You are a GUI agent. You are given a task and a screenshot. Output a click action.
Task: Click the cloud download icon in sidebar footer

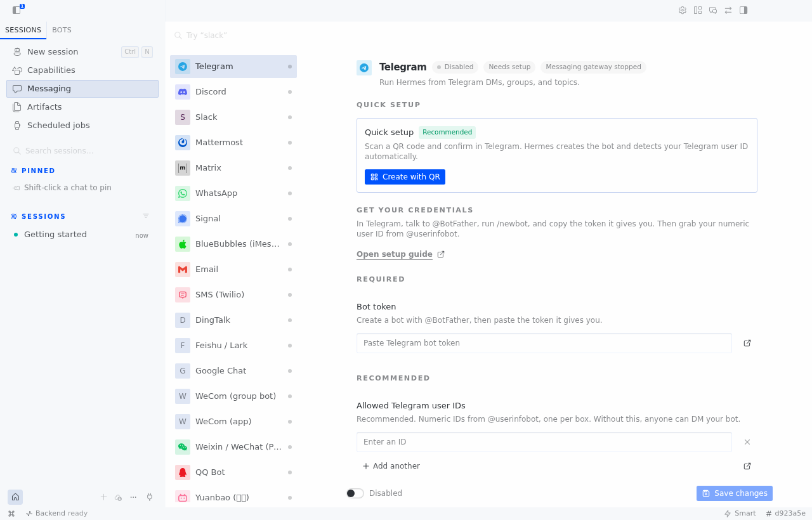(x=118, y=497)
